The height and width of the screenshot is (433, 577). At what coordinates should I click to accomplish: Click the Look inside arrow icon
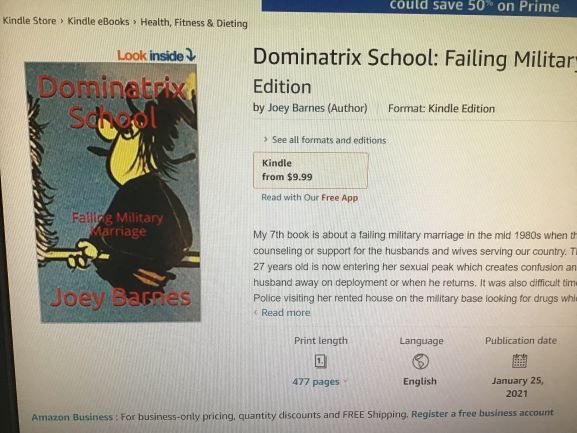click(191, 55)
